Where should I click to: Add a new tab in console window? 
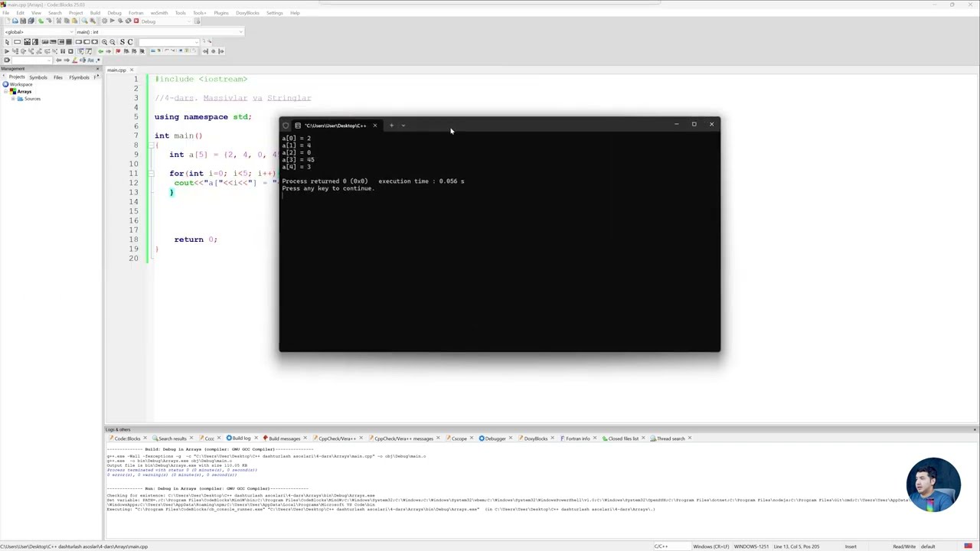tap(391, 126)
